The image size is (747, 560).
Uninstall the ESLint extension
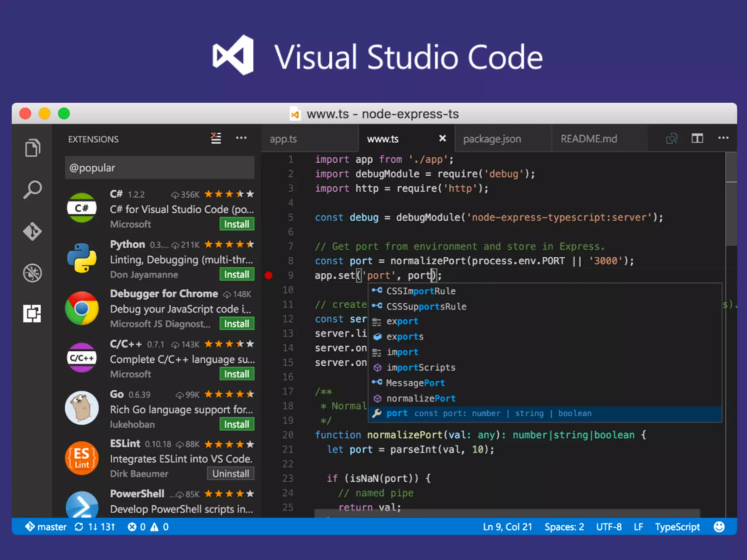[231, 474]
